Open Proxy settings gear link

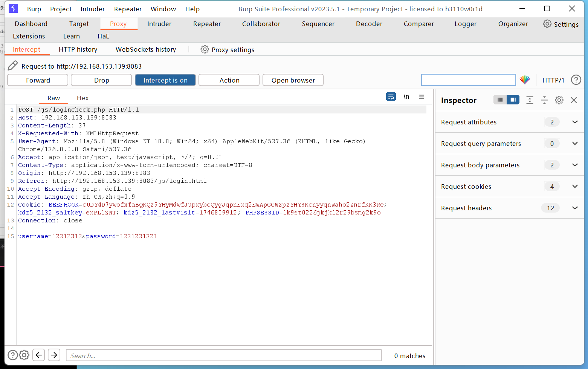[227, 49]
